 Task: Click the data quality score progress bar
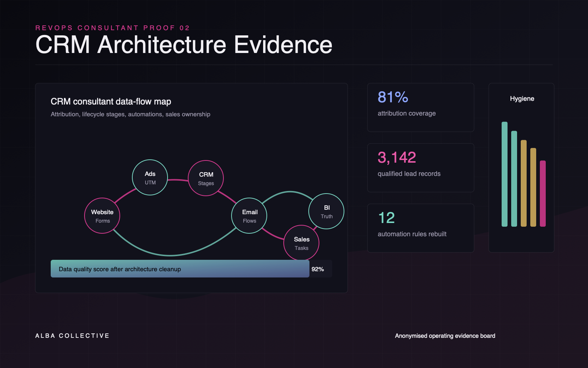pyautogui.click(x=191, y=269)
